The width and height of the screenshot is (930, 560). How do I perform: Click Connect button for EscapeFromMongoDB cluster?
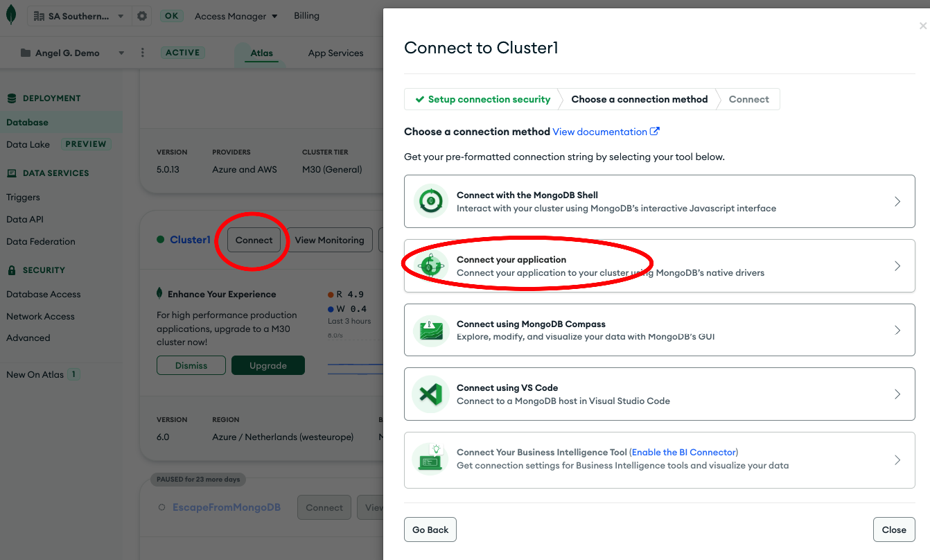point(324,507)
